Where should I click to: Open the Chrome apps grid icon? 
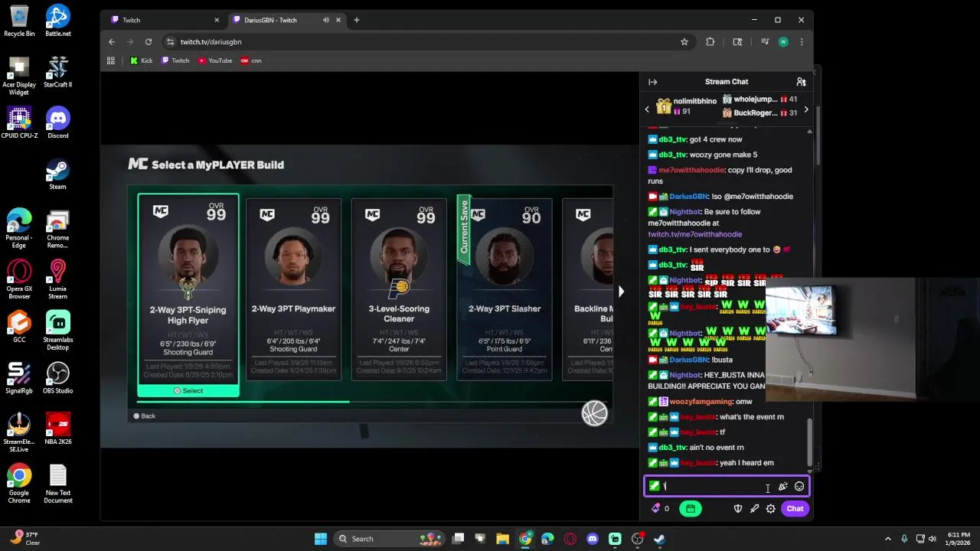click(111, 60)
